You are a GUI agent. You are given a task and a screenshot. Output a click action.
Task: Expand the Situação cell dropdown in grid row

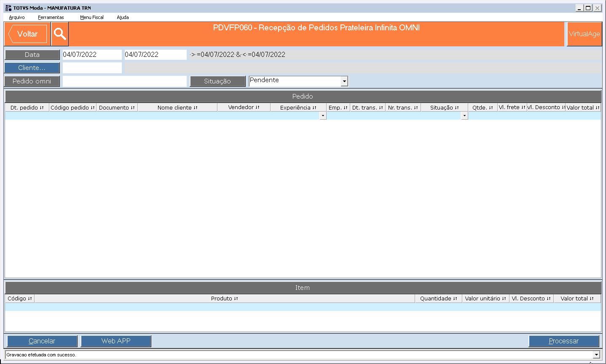pos(464,116)
